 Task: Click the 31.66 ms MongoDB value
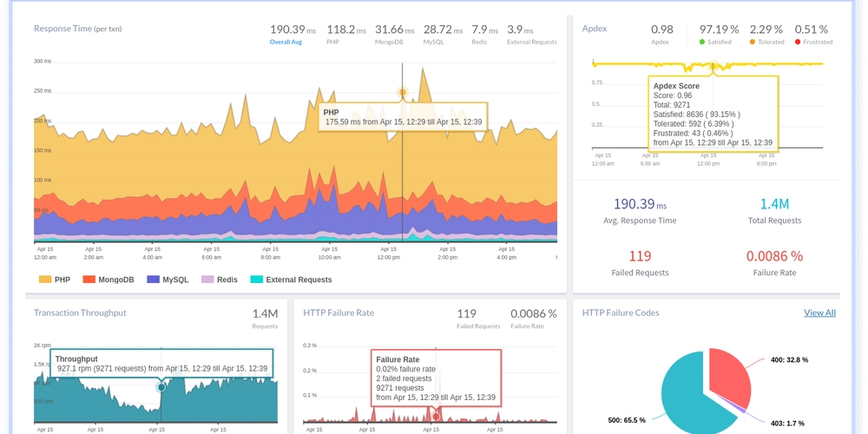[x=395, y=30]
